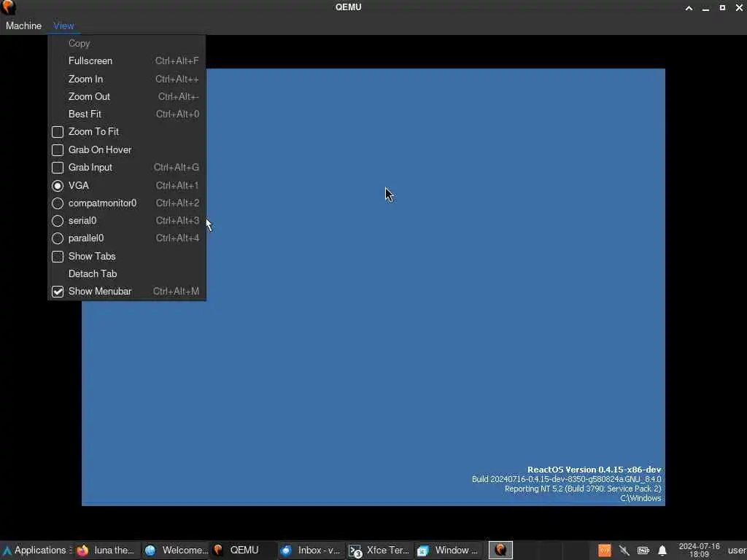
Task: Click orange status tray icon
Action: tap(605, 551)
